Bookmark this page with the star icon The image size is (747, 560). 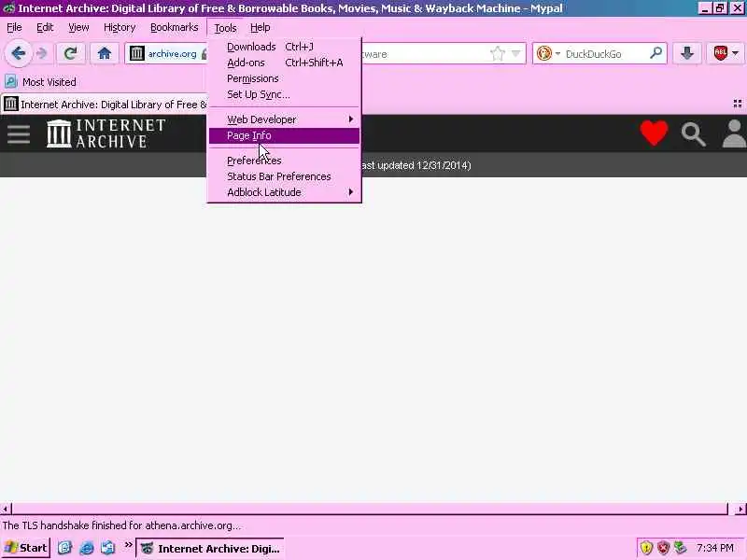tap(497, 54)
